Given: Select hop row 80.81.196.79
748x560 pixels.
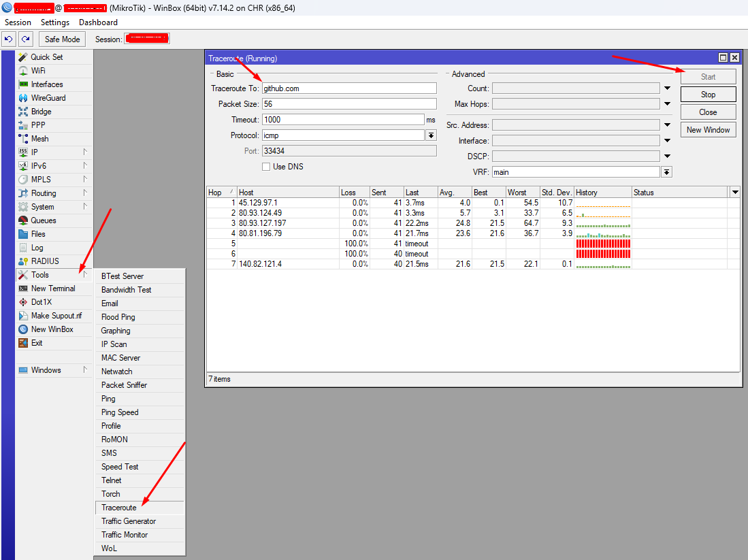Looking at the screenshot, I should tap(473, 233).
